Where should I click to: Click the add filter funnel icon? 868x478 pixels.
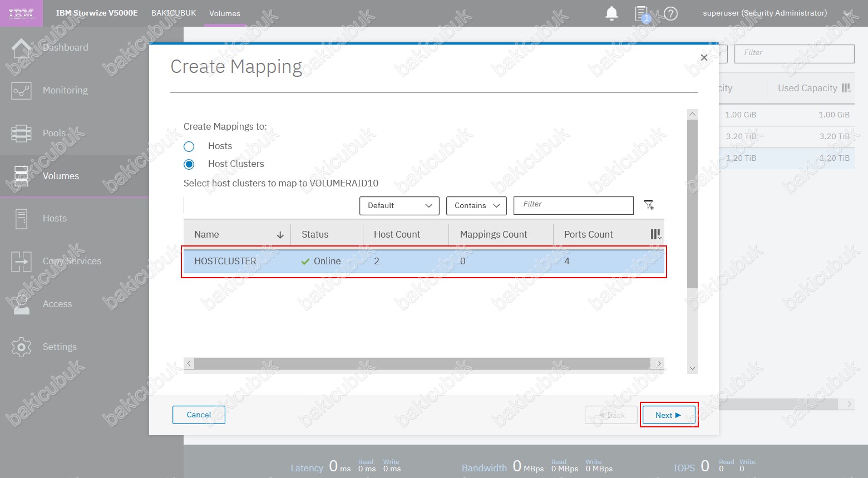pyautogui.click(x=649, y=205)
